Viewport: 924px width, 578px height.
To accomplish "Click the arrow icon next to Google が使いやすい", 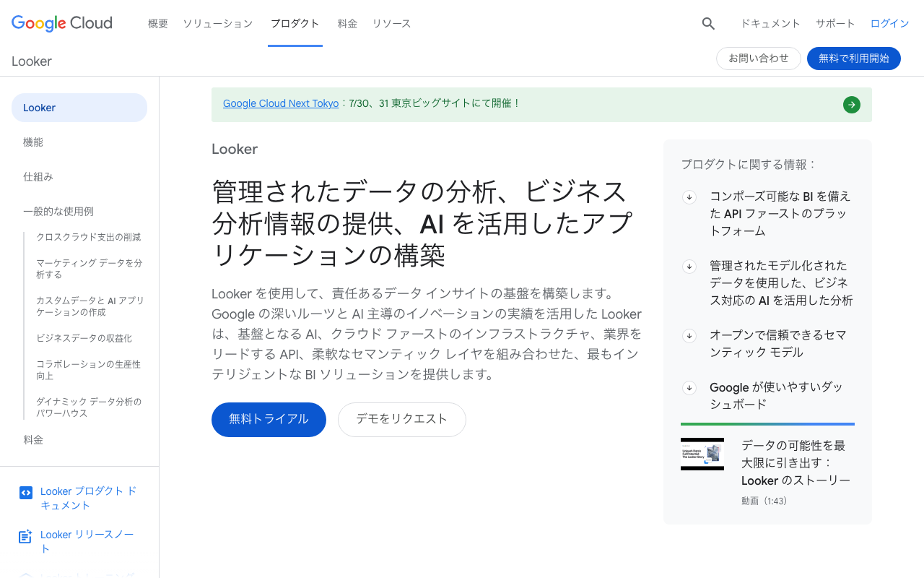I will click(689, 387).
